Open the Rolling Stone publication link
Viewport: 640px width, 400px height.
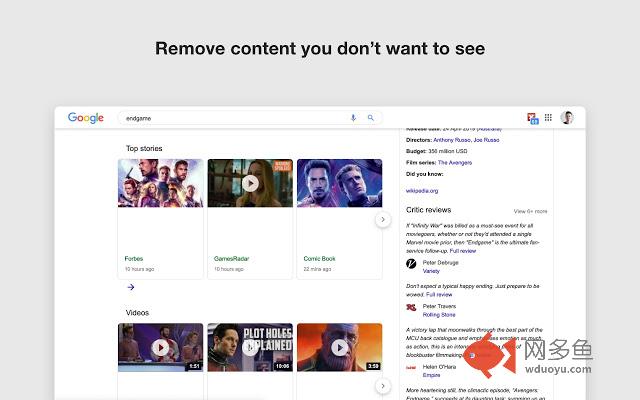pos(439,315)
